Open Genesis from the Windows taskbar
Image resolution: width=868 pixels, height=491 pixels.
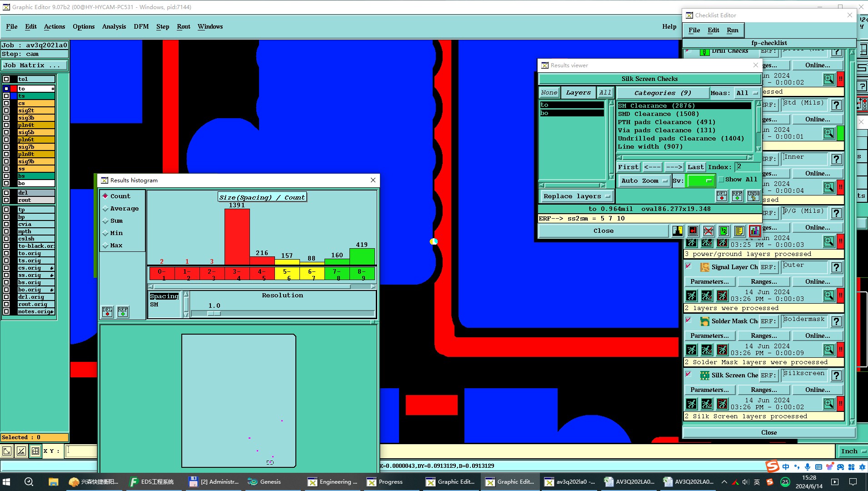point(265,482)
